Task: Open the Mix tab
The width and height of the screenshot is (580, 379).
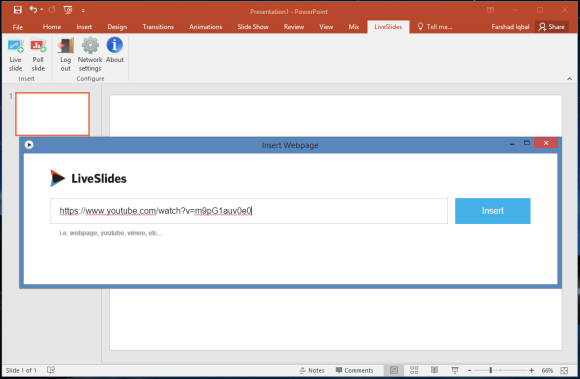Action: [x=354, y=27]
